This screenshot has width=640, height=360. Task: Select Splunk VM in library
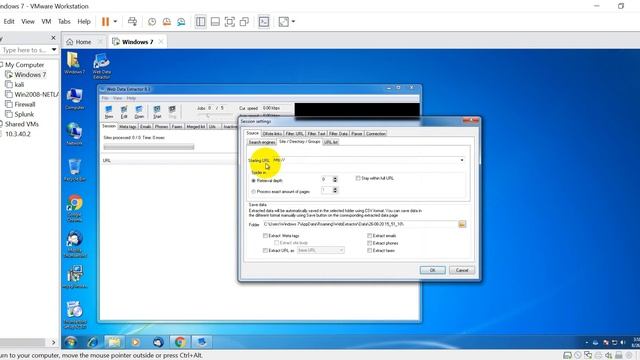(24, 114)
